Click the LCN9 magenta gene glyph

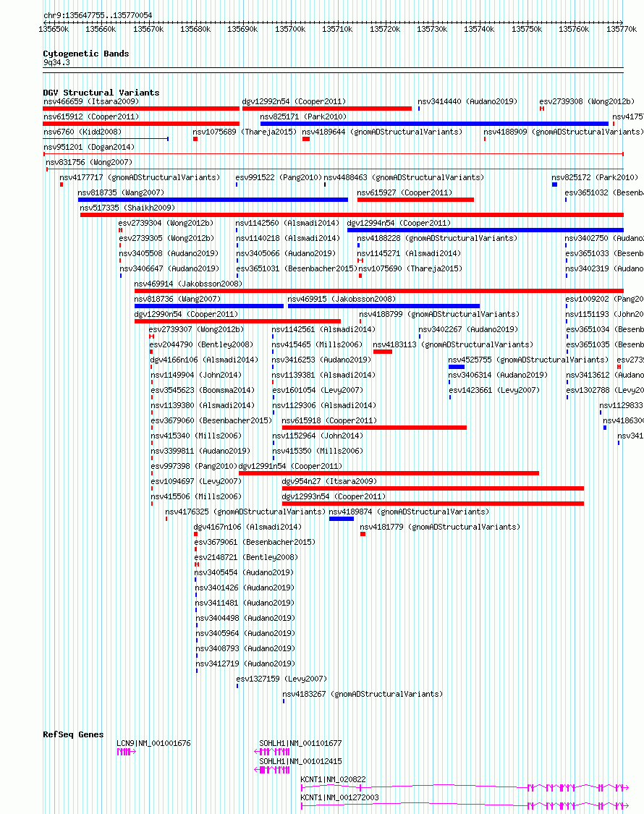pos(126,752)
